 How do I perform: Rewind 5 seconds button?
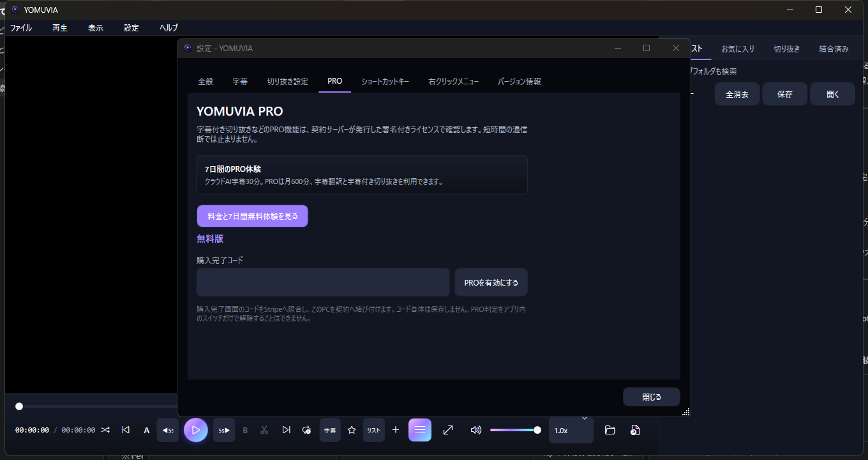point(168,430)
